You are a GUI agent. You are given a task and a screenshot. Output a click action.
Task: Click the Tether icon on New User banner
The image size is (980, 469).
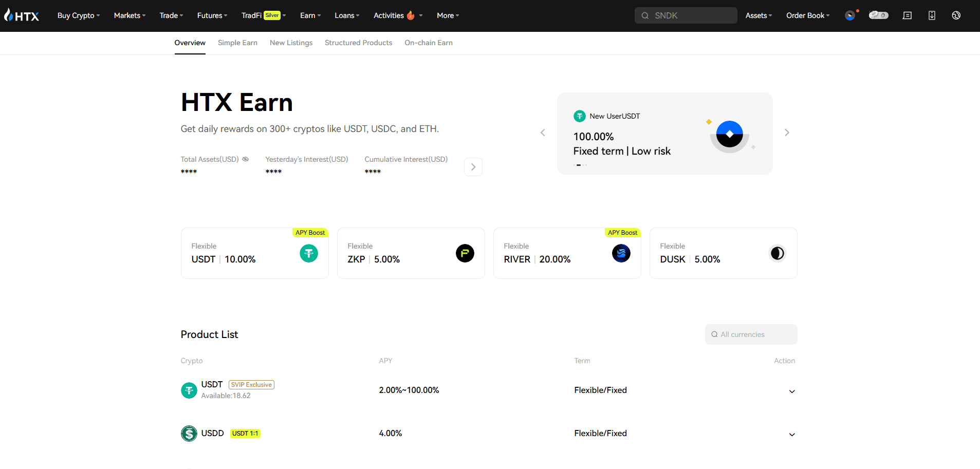pyautogui.click(x=580, y=116)
